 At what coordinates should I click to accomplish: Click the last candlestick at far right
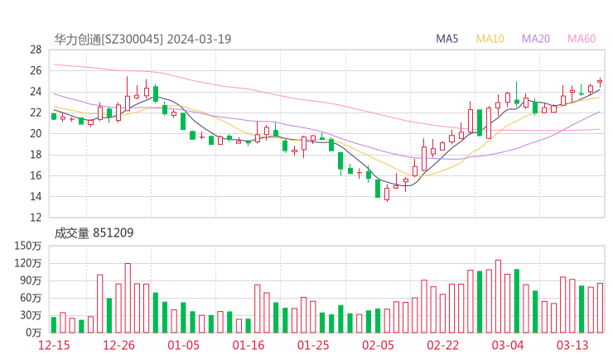(600, 82)
